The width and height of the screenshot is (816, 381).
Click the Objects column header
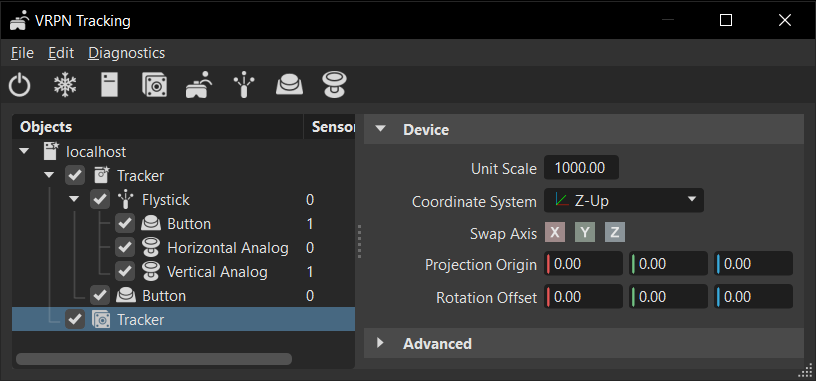[x=158, y=126]
